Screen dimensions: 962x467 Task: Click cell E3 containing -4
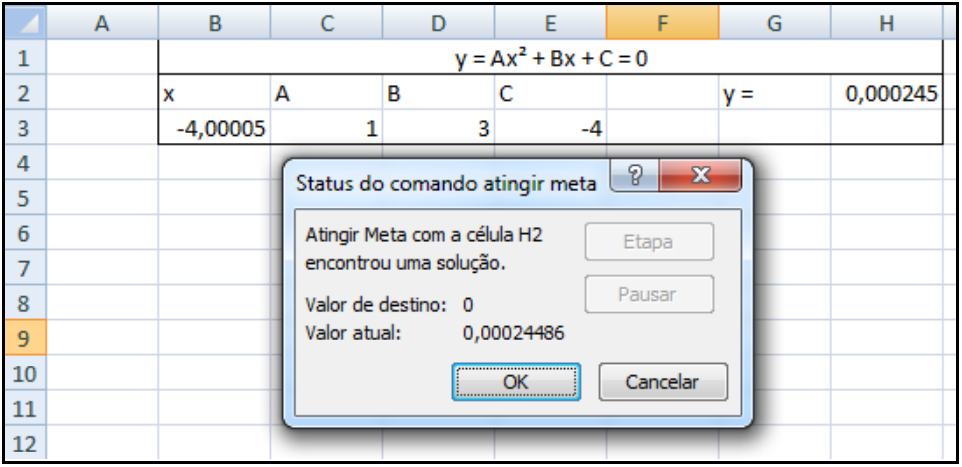coord(550,129)
